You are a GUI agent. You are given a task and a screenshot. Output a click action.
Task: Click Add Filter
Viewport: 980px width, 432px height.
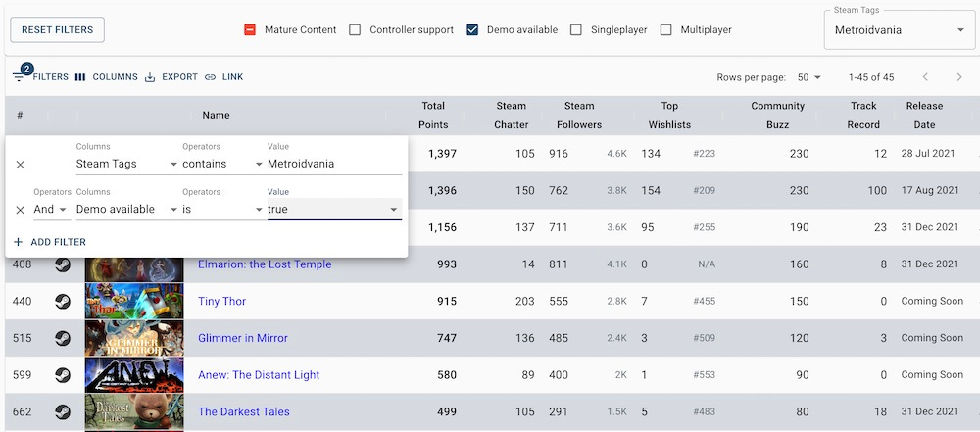coord(49,242)
